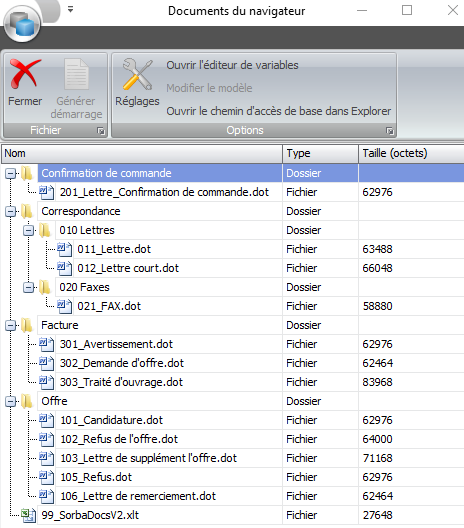The height and width of the screenshot is (528, 464).
Task: Click size value 27648 of 99_SorbaDocsV2.xlt
Action: [x=377, y=515]
